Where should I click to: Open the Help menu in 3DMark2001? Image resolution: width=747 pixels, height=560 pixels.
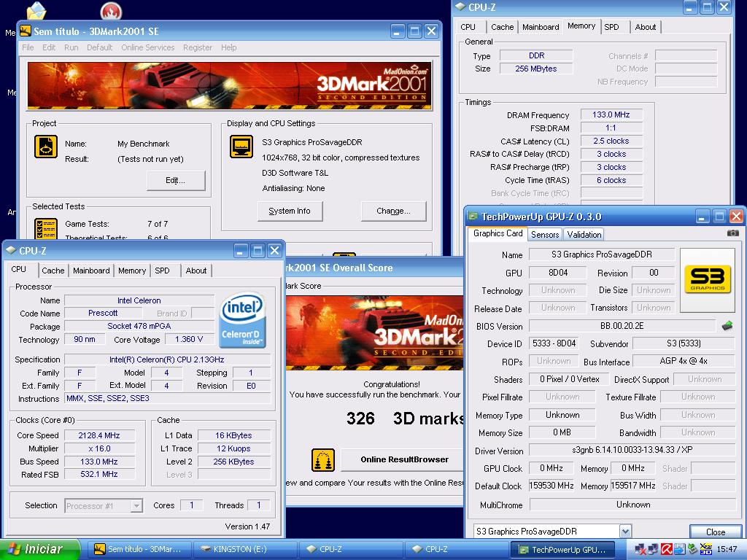[x=228, y=47]
